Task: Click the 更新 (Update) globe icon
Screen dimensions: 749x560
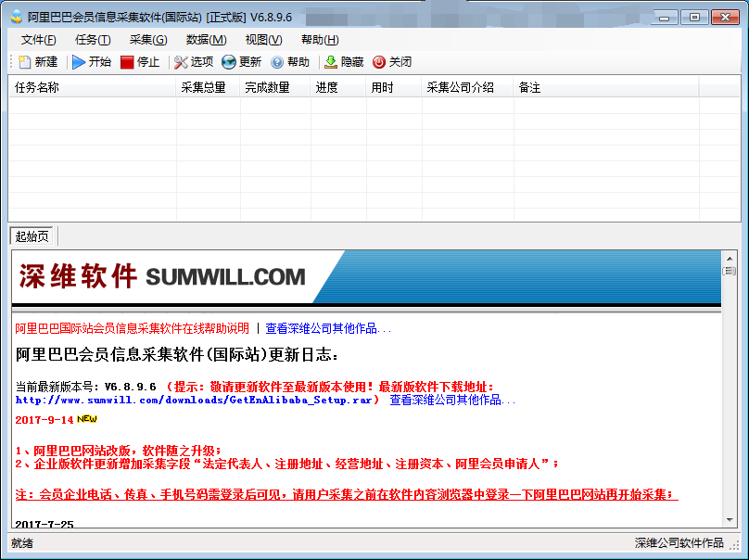Action: point(229,62)
